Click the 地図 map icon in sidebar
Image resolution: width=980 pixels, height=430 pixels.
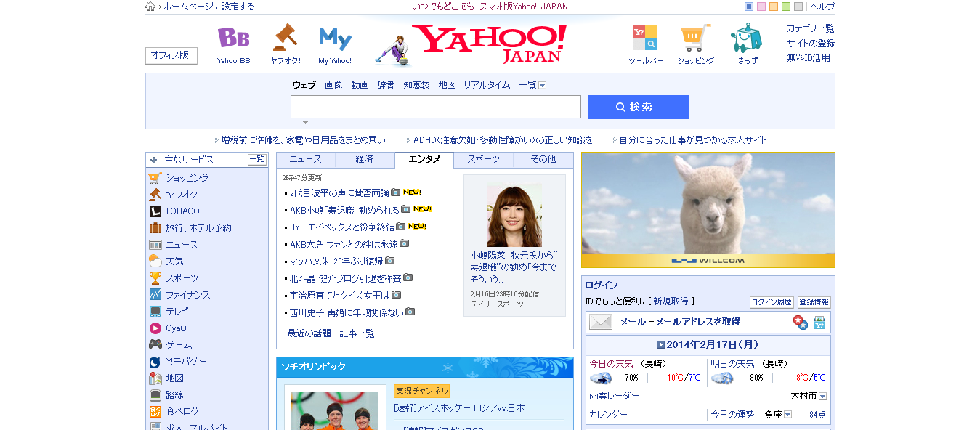pyautogui.click(x=155, y=378)
